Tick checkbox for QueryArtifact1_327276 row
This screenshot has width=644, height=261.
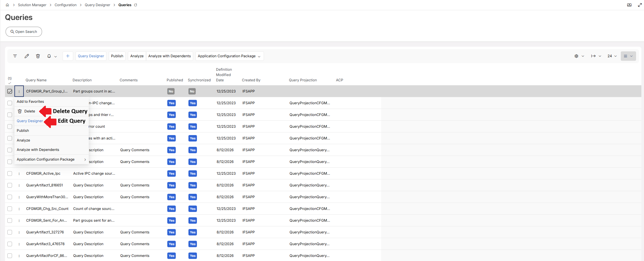[x=10, y=232]
